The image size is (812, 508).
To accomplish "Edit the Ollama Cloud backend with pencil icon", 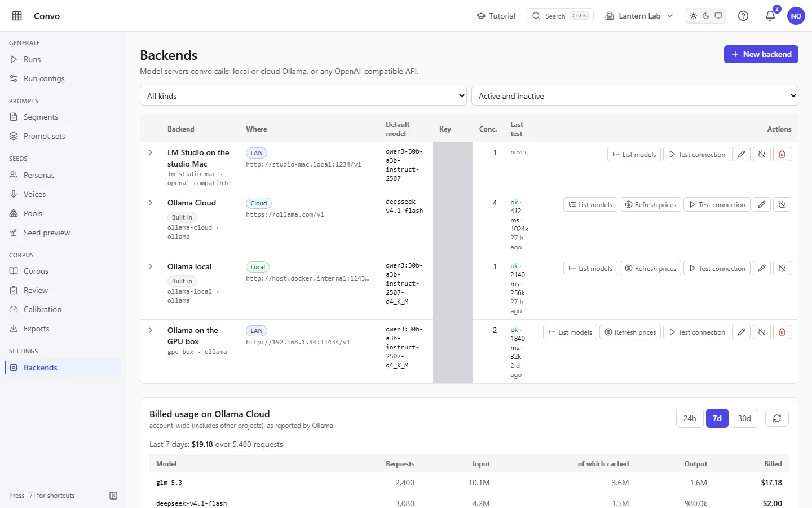I will pyautogui.click(x=762, y=204).
